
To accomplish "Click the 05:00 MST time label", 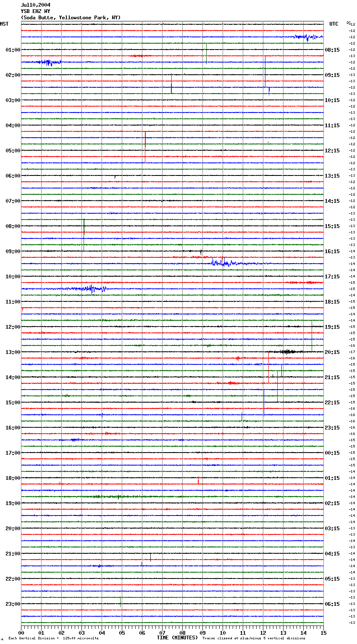I will click(x=13, y=151).
